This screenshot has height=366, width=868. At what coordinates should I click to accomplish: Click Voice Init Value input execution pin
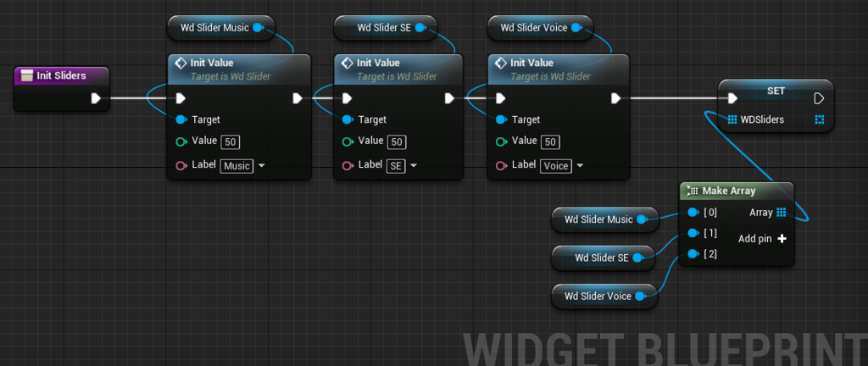point(500,98)
